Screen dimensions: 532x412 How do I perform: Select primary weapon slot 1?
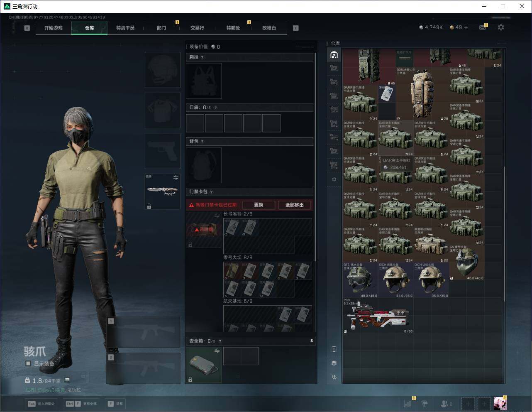[144, 332]
